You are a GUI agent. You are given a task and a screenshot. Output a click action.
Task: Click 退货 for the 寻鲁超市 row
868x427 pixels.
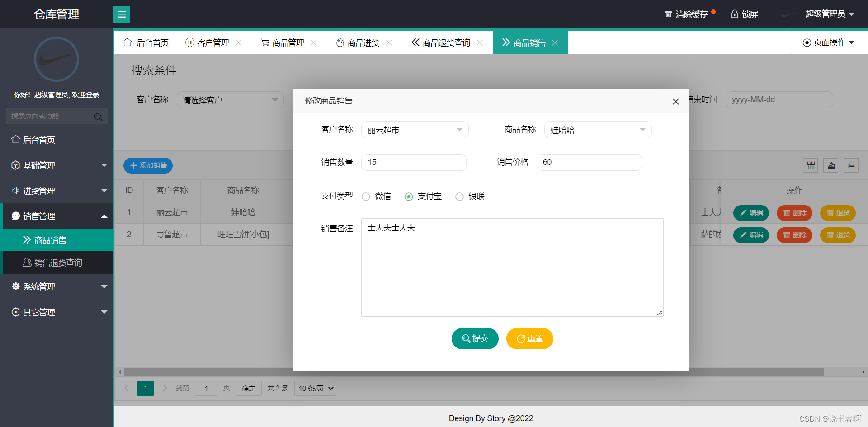(838, 235)
